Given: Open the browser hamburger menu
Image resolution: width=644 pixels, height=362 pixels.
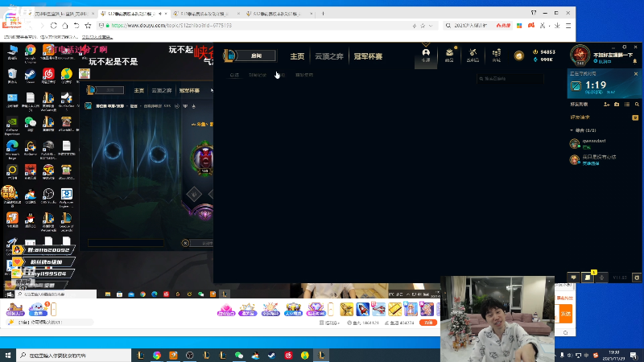Looking at the screenshot, I should click(x=568, y=26).
